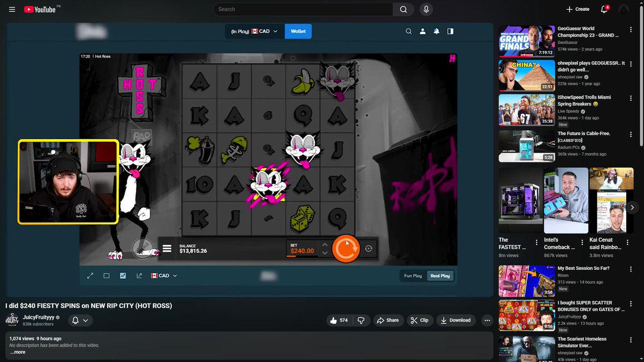644x362 pixels.
Task: Click the search magnifier button
Action: click(x=403, y=9)
